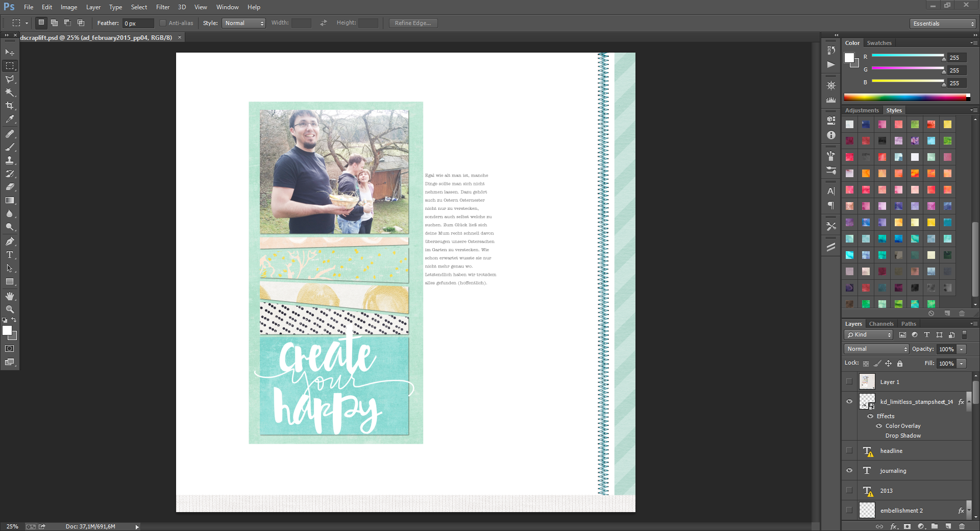Open the Opacity slider dropdown arrow
This screenshot has height=531, width=980.
click(962, 349)
